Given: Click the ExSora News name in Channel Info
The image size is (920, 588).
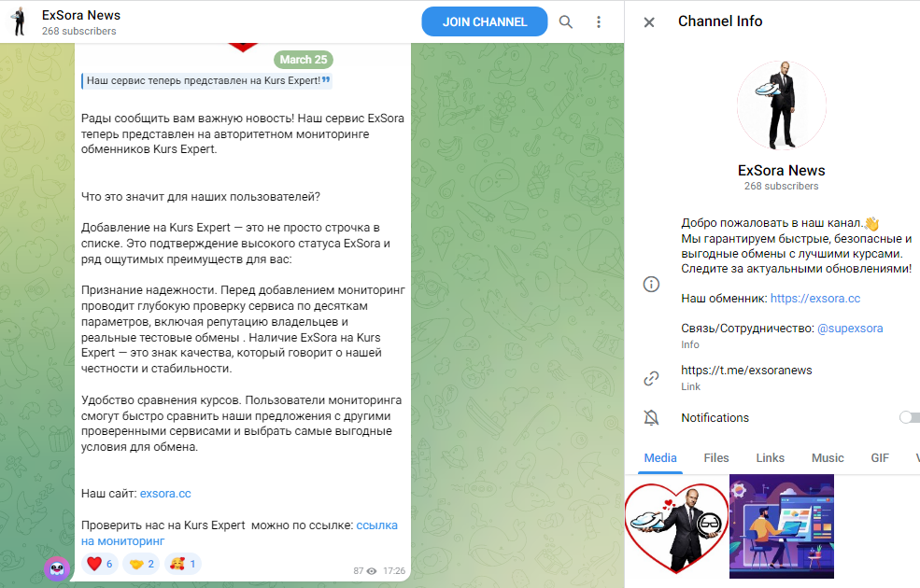Looking at the screenshot, I should (x=781, y=171).
